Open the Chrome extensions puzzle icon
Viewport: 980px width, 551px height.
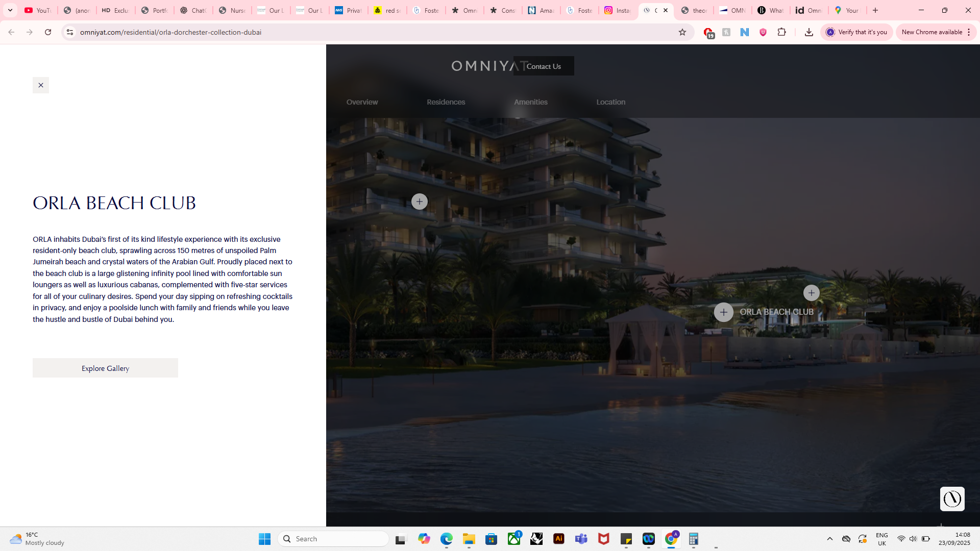tap(781, 32)
